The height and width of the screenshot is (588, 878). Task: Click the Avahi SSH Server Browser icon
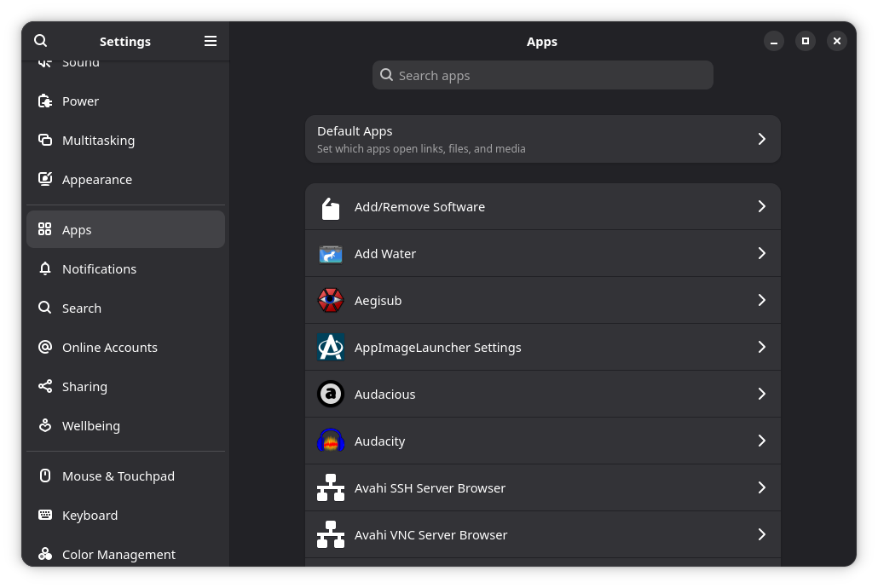[x=331, y=487]
